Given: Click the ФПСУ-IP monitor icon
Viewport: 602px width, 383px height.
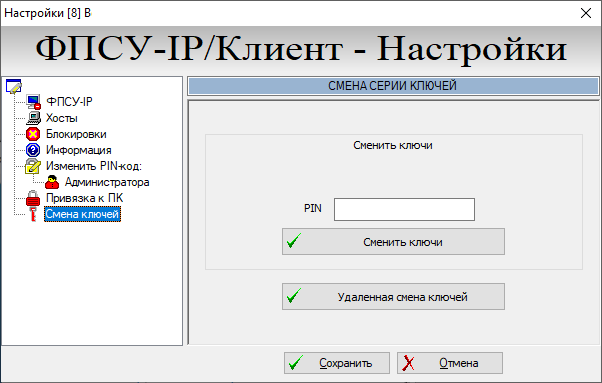Looking at the screenshot, I should (33, 102).
